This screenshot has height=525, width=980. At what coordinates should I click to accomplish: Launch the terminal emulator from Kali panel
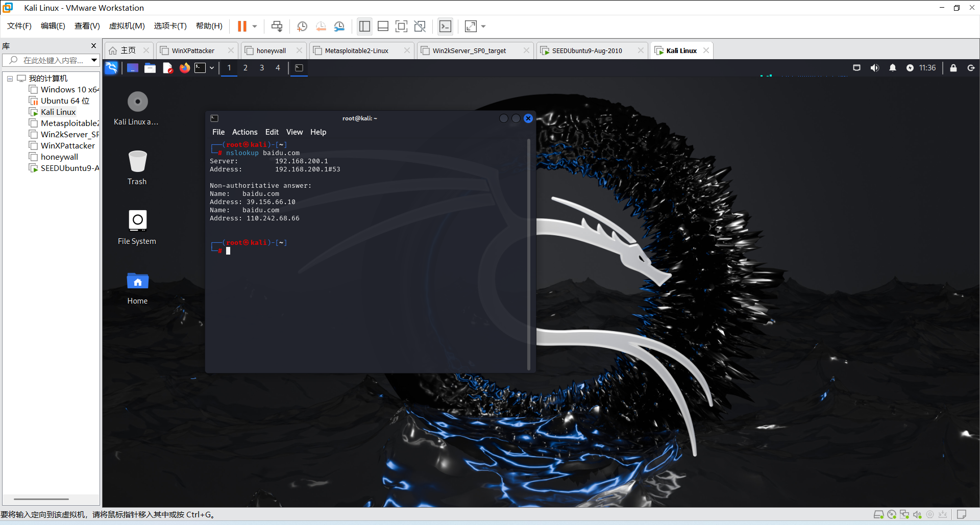point(201,68)
